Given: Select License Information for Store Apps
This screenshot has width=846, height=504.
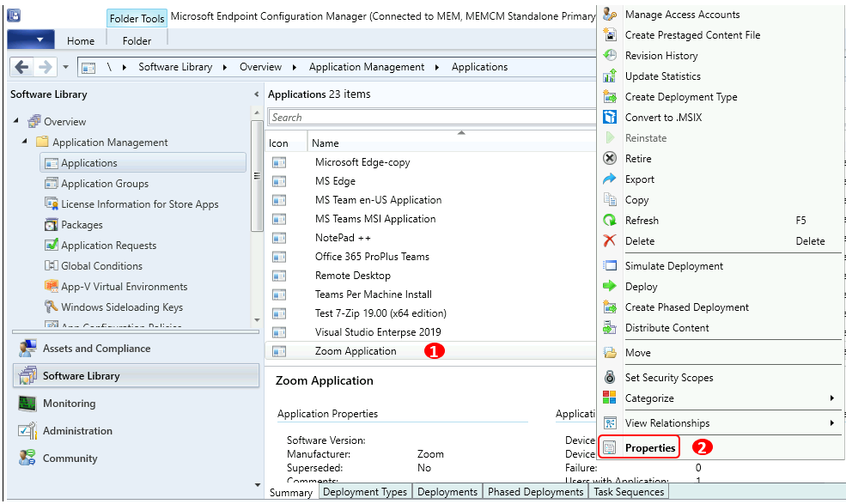Looking at the screenshot, I should point(140,204).
